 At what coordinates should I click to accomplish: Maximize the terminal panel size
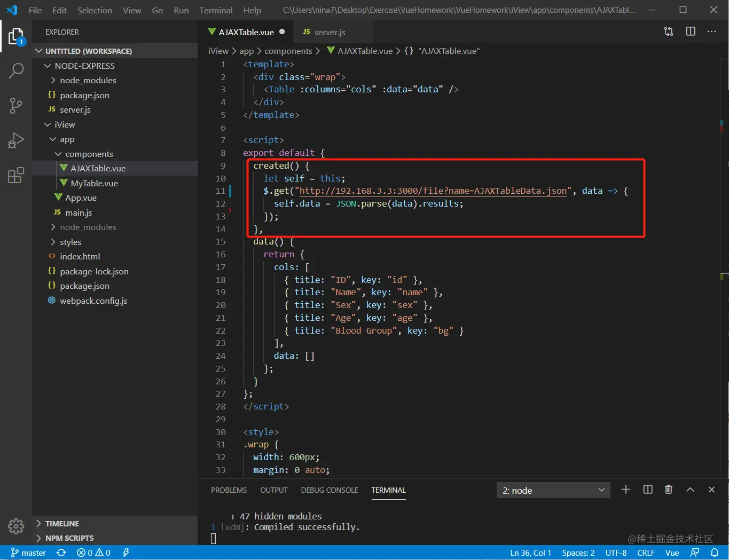click(690, 490)
